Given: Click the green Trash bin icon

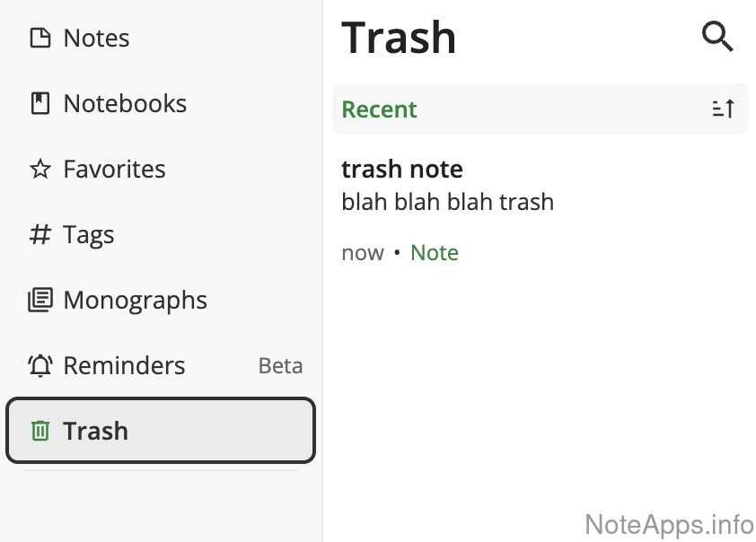Looking at the screenshot, I should click(40, 432).
